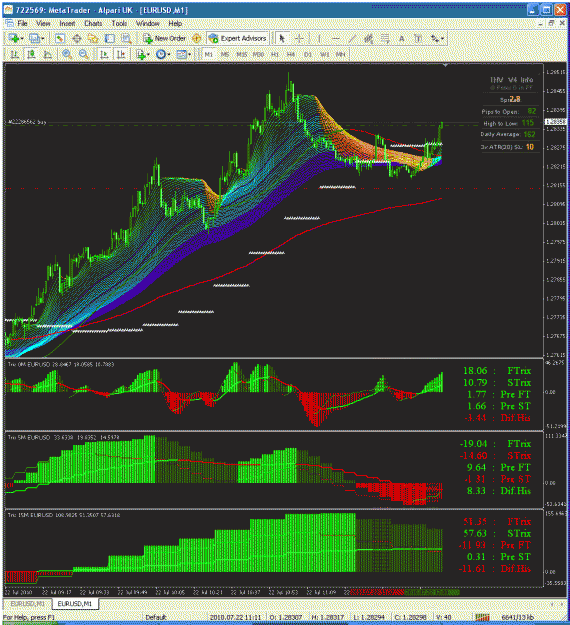The image size is (570, 625).
Task: Toggle chart Auto Scroll
Action: point(104,54)
